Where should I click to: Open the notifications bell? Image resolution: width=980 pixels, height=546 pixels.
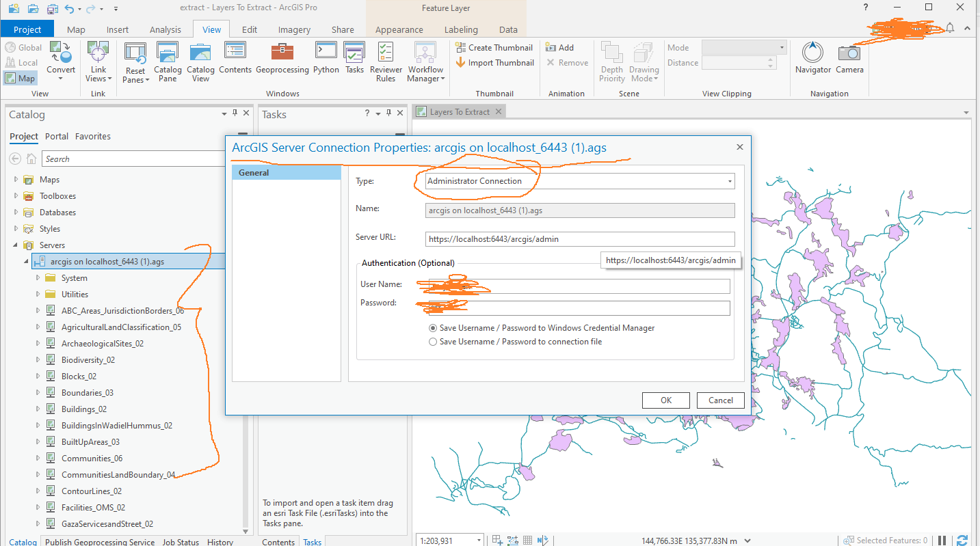(950, 28)
